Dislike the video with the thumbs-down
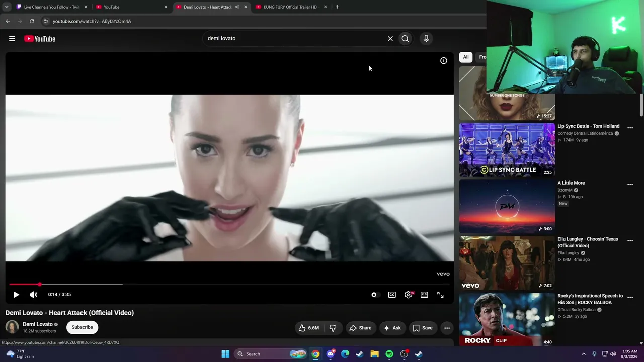The height and width of the screenshot is (362, 644). coord(333,328)
